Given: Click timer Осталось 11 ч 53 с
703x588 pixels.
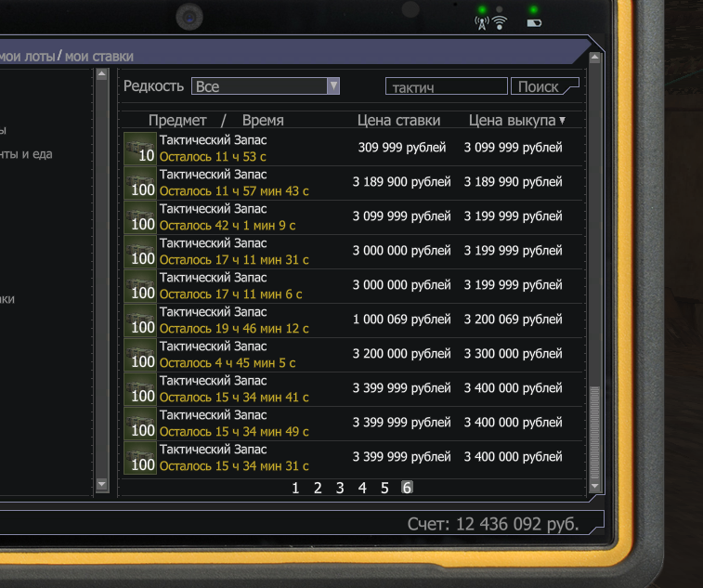Looking at the screenshot, I should pos(213,157).
